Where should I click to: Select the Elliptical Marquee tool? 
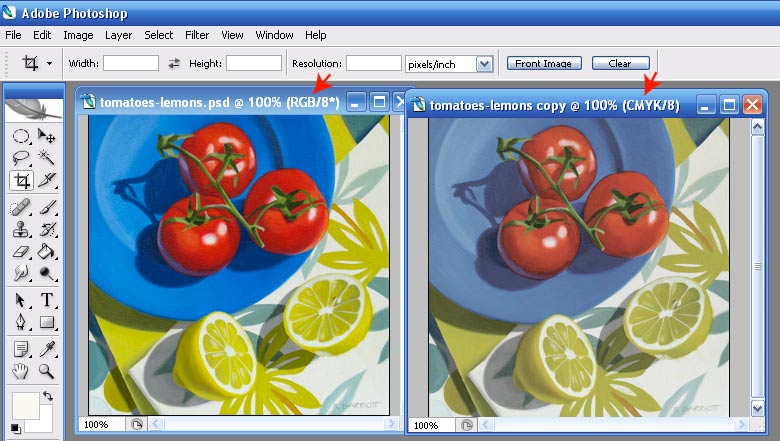(20, 135)
